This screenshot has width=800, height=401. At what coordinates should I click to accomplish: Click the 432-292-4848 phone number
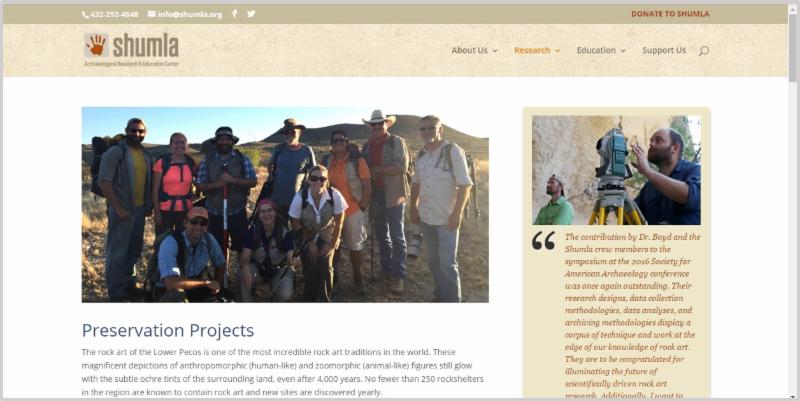(x=114, y=14)
